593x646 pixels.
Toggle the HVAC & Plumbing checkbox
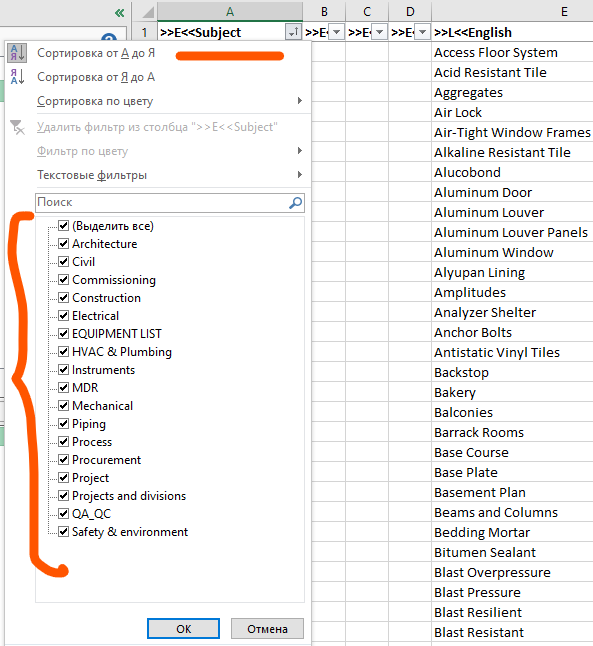pos(63,351)
